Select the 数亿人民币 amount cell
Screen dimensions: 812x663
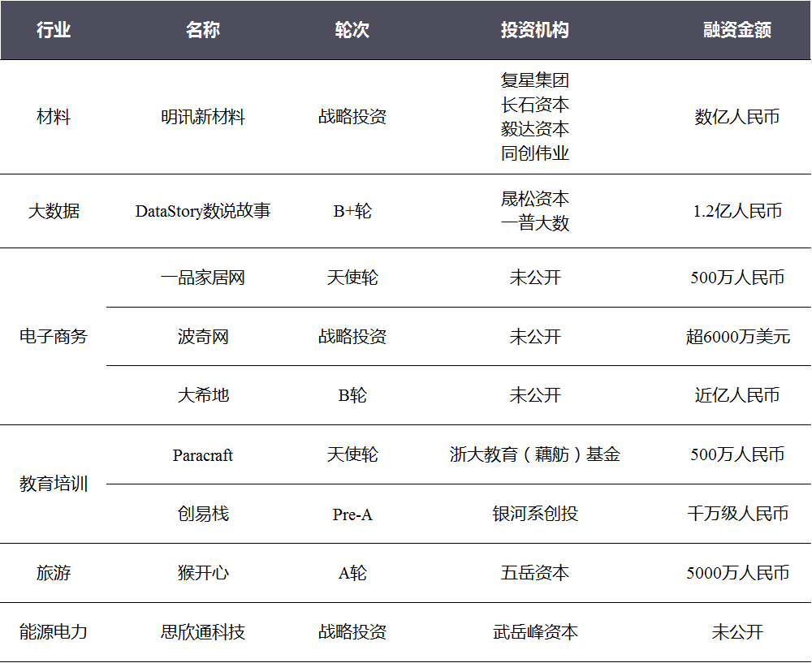737,117
